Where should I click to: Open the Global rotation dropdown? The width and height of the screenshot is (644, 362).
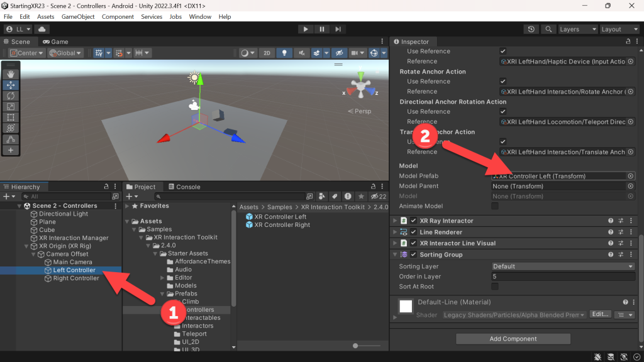pos(65,53)
